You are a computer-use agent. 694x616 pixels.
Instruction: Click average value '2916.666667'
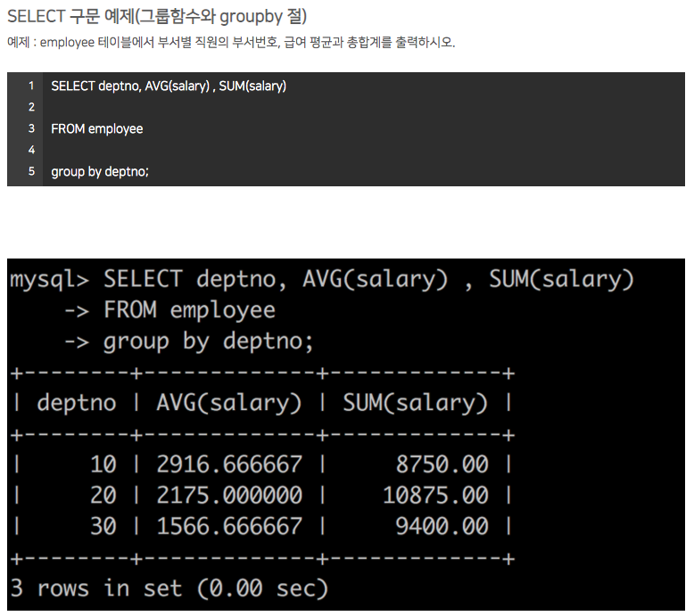click(x=229, y=464)
